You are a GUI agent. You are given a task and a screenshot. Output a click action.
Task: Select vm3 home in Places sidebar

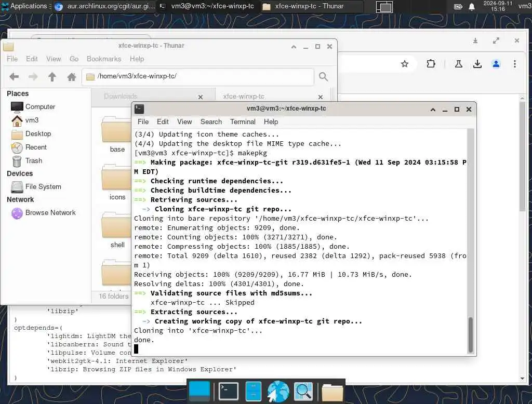coord(25,120)
